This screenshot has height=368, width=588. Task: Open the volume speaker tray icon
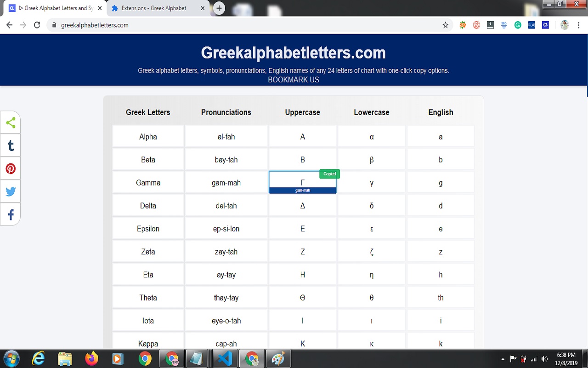pos(544,359)
